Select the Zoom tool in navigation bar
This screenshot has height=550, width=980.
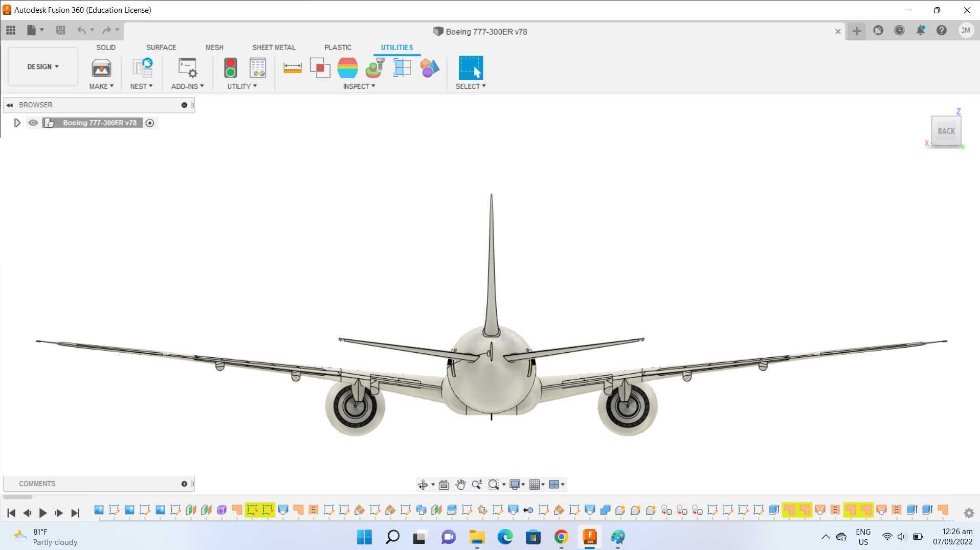pyautogui.click(x=477, y=485)
